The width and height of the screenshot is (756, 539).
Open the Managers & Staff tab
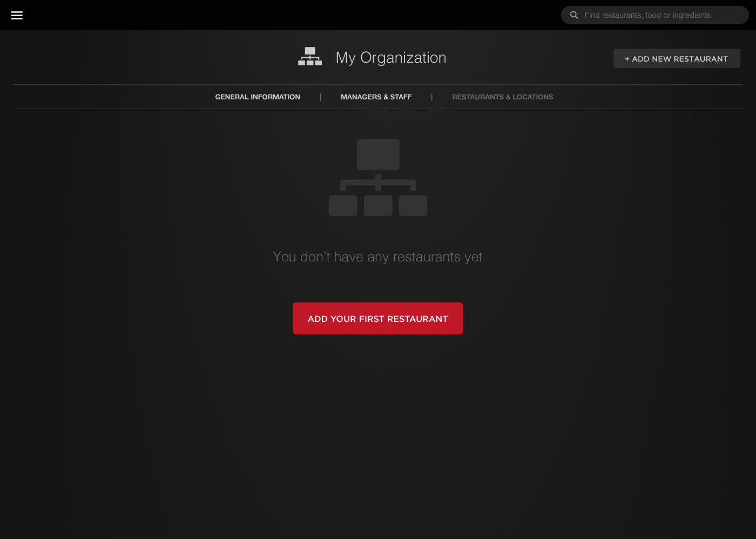376,97
